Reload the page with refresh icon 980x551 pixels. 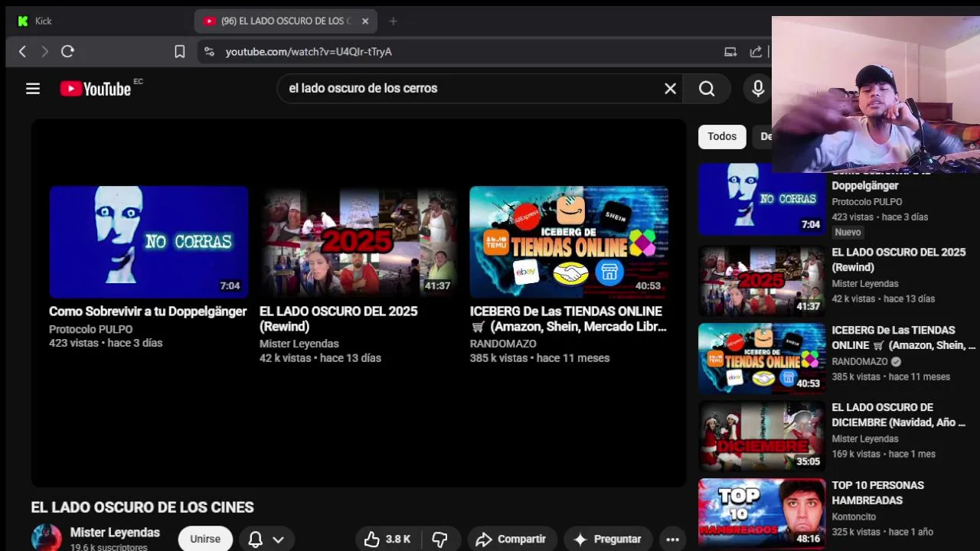[x=67, y=51]
